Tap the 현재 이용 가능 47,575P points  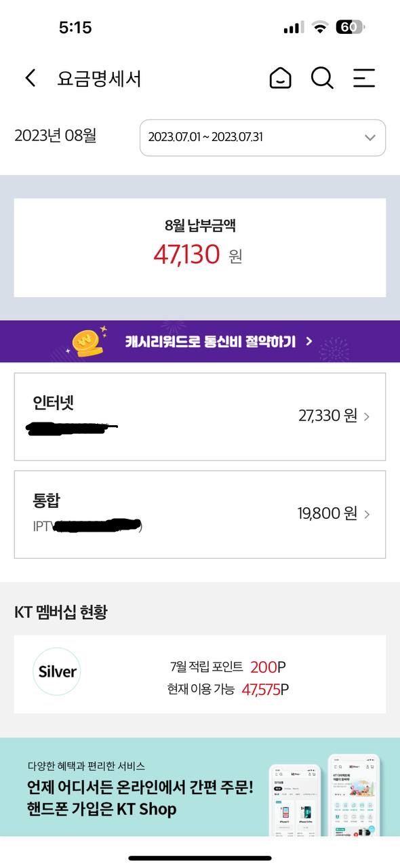pyautogui.click(x=228, y=690)
